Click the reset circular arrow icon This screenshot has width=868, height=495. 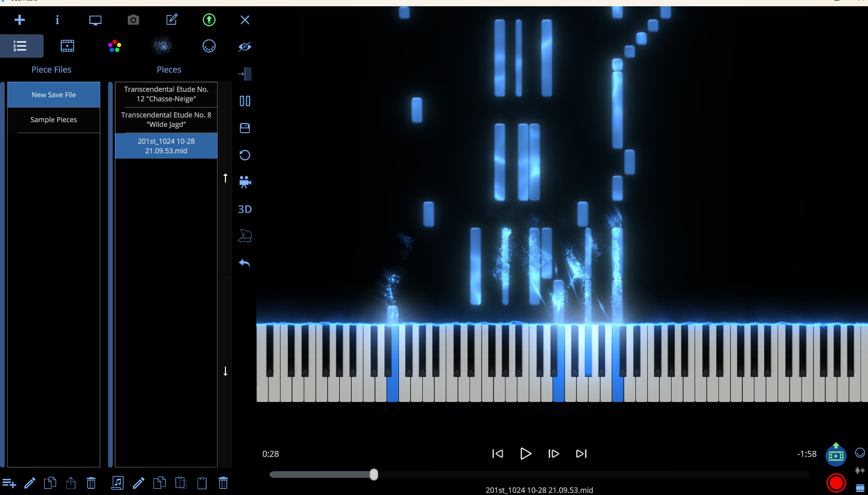[245, 155]
